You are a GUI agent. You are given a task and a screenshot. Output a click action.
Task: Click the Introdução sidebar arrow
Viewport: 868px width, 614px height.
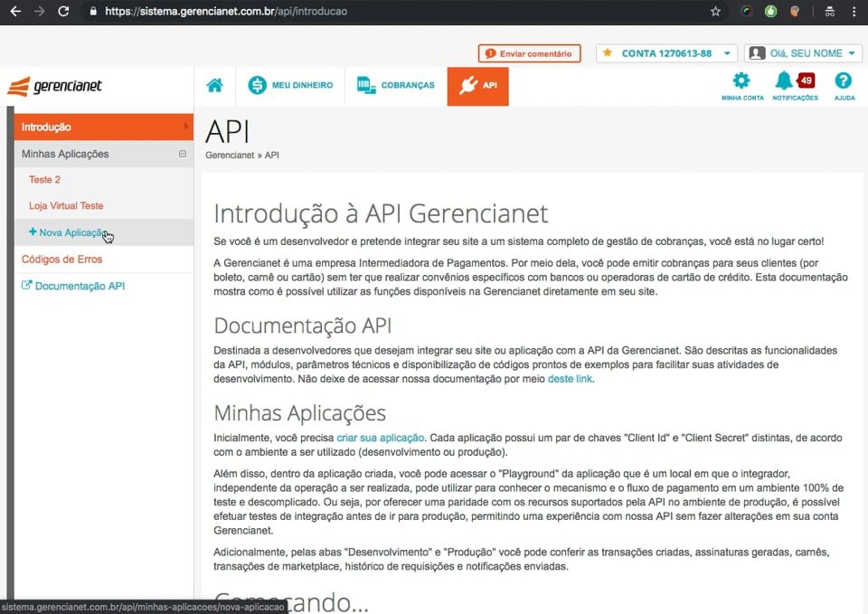pyautogui.click(x=186, y=127)
